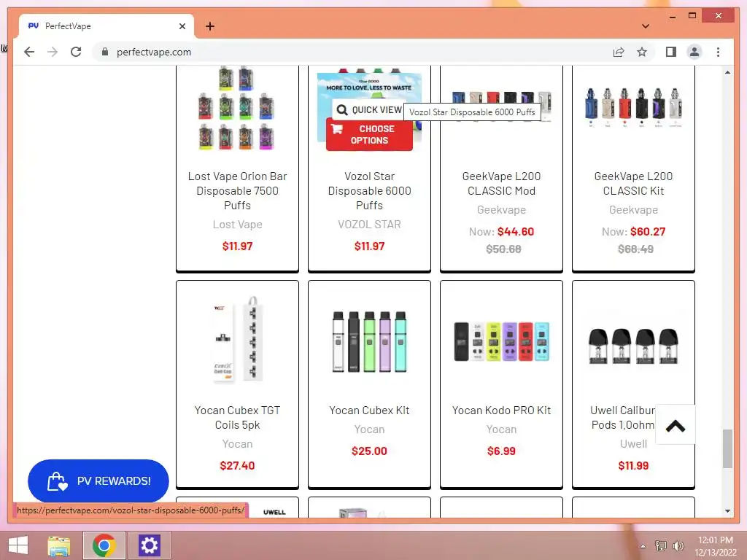
Task: Open the PV REWARDS! widget
Action: [x=98, y=481]
